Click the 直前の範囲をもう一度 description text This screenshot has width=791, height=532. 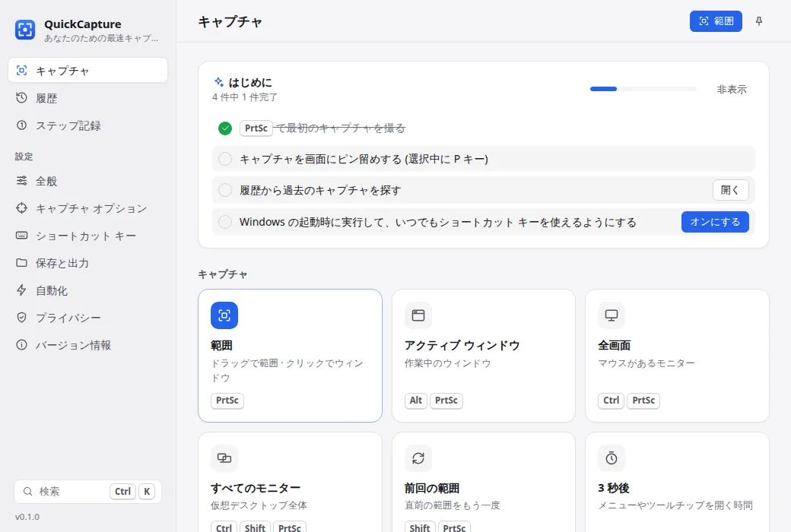[x=452, y=505]
